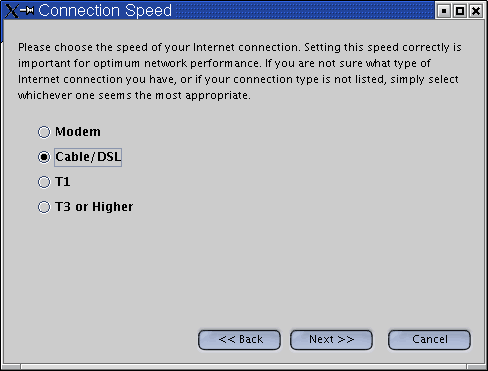The width and height of the screenshot is (488, 371).
Task: Click the Modem option label
Action: pyautogui.click(x=78, y=132)
